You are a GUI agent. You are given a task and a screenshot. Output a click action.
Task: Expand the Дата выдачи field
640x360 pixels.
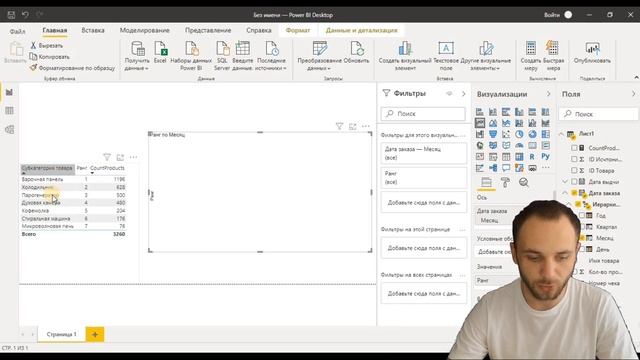(x=565, y=182)
